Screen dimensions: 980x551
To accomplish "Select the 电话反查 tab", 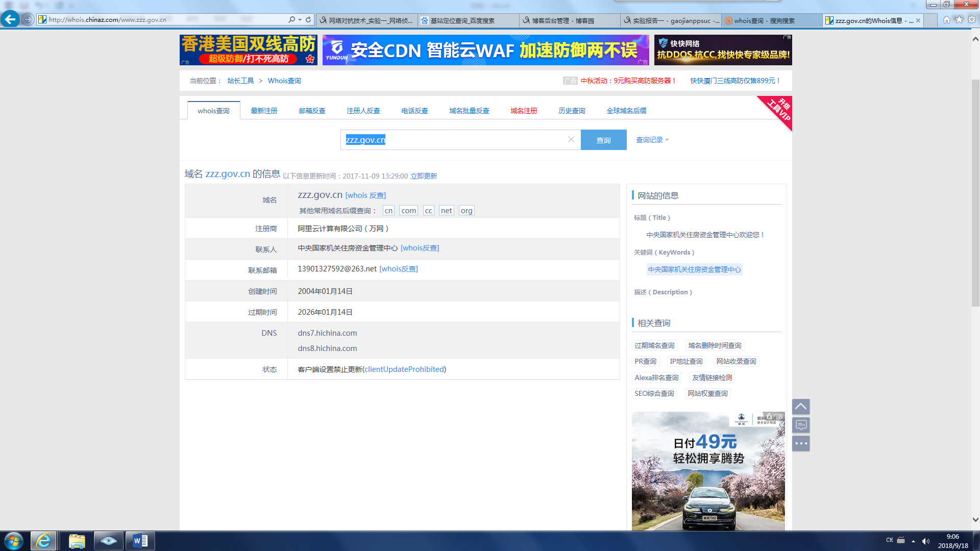I will pos(414,111).
